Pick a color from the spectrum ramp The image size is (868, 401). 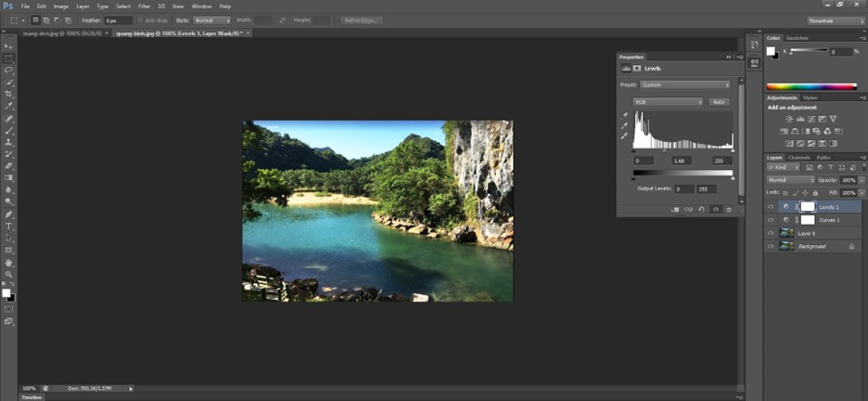(811, 86)
